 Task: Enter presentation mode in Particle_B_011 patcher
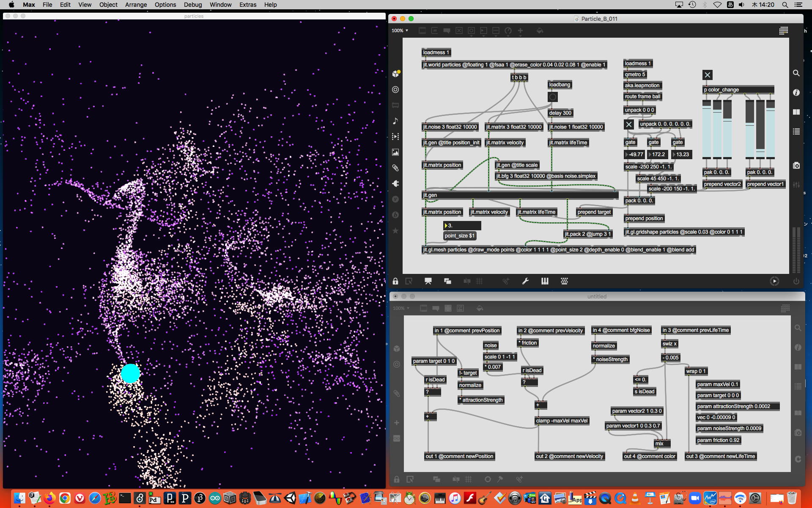point(428,281)
